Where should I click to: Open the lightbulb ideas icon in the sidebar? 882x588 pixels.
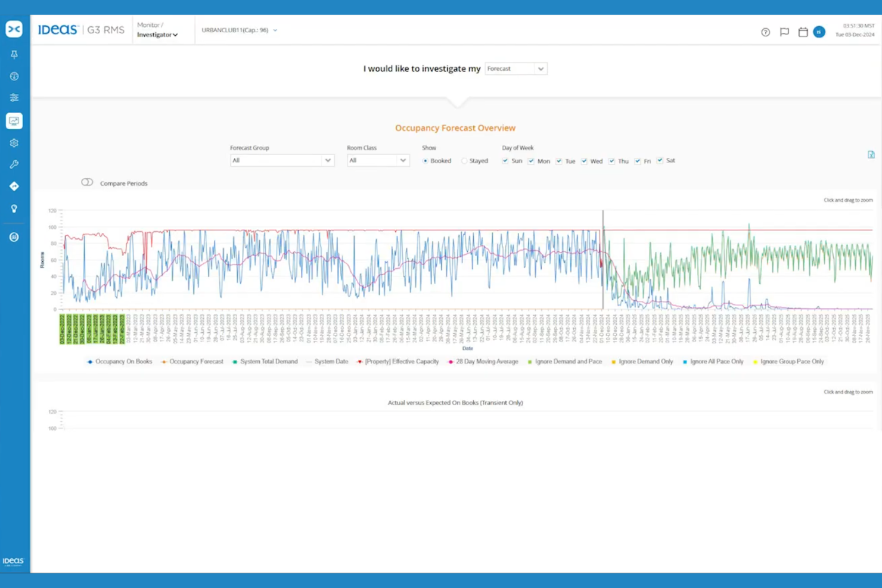pos(14,209)
